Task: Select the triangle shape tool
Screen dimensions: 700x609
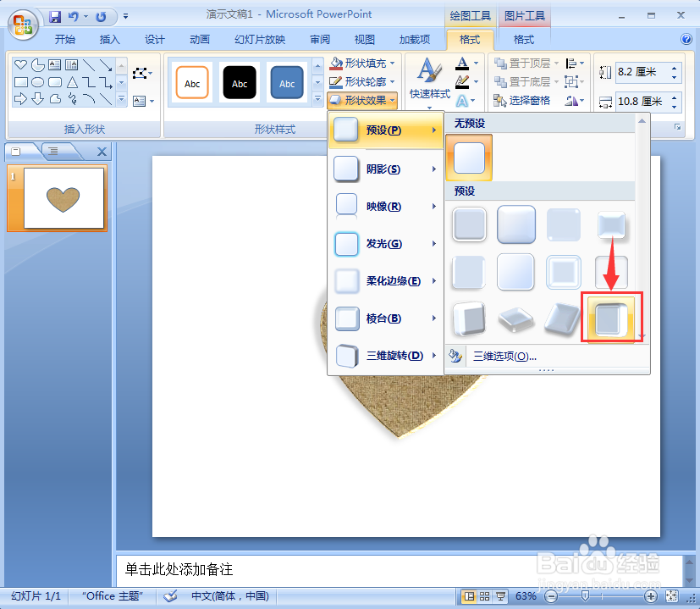Action: tap(72, 82)
